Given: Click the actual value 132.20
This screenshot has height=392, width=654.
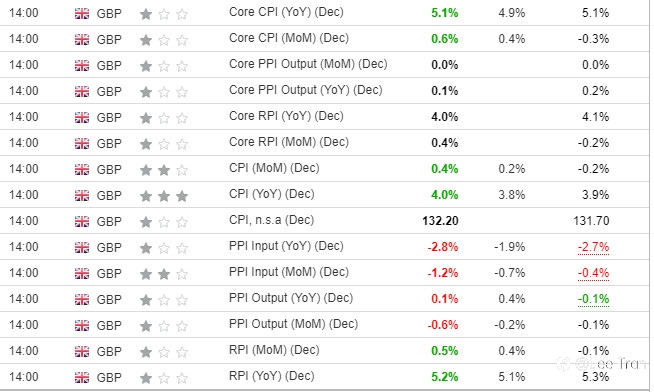Looking at the screenshot, I should 440,221.
